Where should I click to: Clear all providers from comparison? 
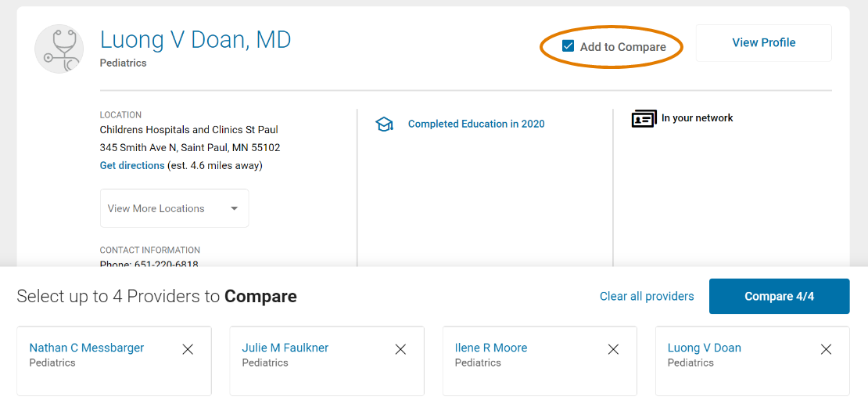pos(647,296)
